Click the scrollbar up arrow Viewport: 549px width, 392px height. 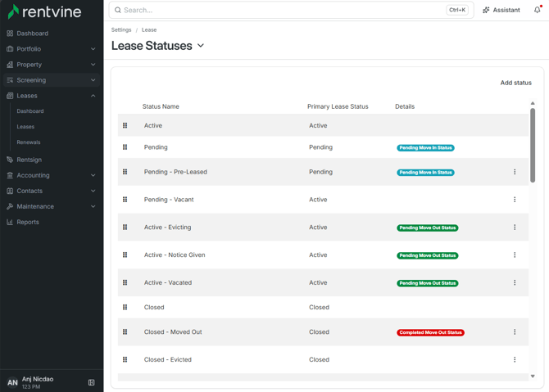coord(533,103)
